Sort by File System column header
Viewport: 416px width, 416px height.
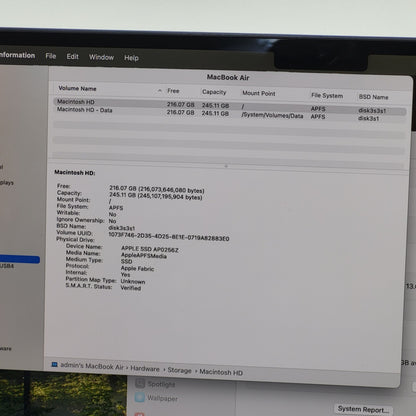point(327,96)
